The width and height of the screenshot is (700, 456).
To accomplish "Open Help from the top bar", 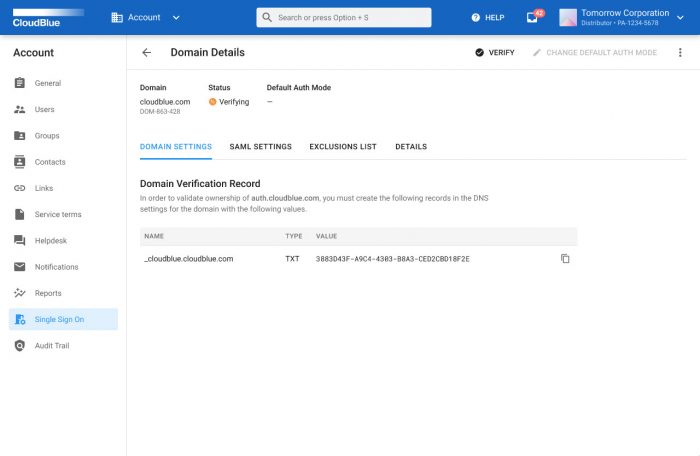I will 487,17.
